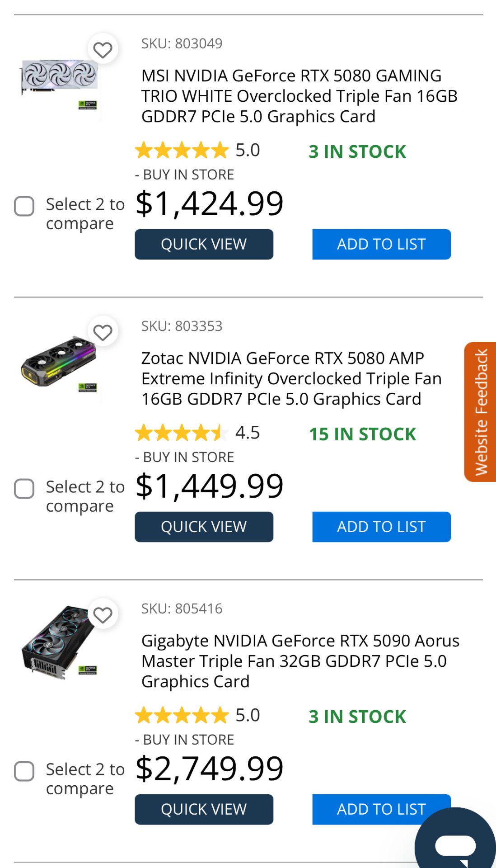Open Quick View for Zotac RTX 5080

click(204, 527)
